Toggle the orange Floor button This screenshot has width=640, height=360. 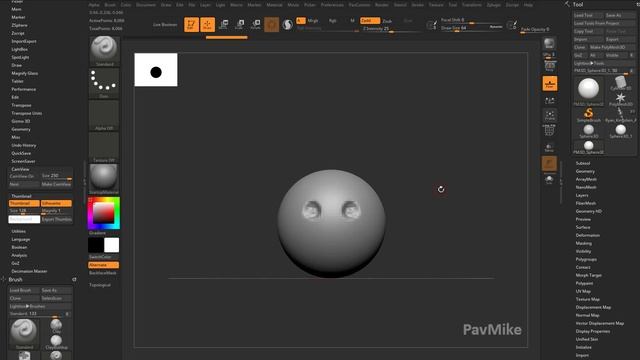pyautogui.click(x=550, y=83)
